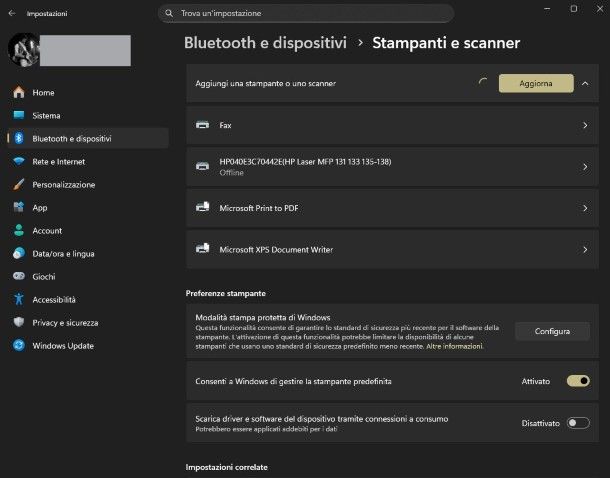The image size is (610, 478).
Task: Click the Home icon in sidebar
Action: (x=19, y=92)
